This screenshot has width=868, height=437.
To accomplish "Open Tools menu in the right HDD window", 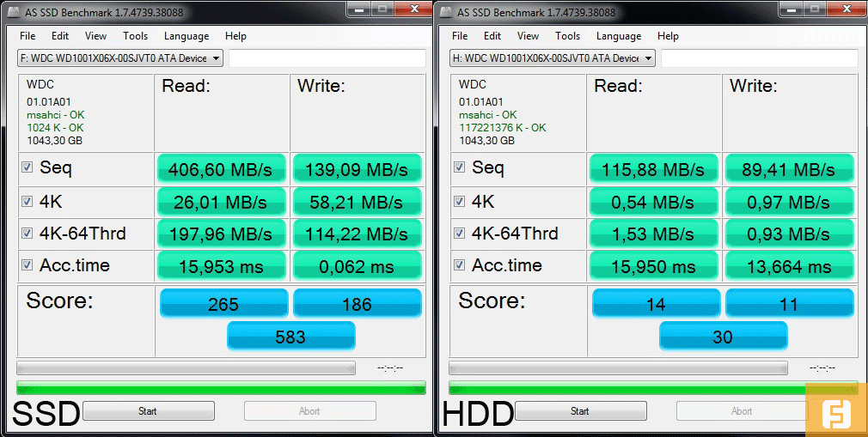I will tap(567, 36).
